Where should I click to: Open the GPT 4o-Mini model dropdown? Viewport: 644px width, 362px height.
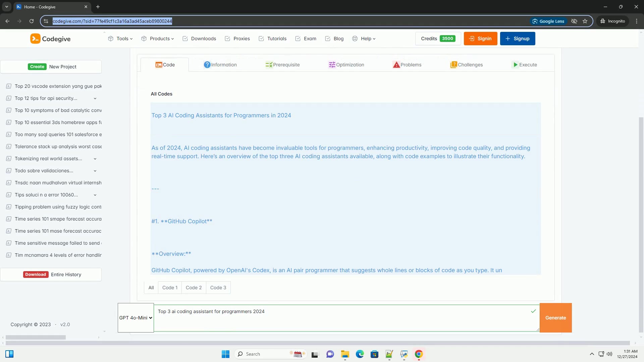pyautogui.click(x=136, y=318)
